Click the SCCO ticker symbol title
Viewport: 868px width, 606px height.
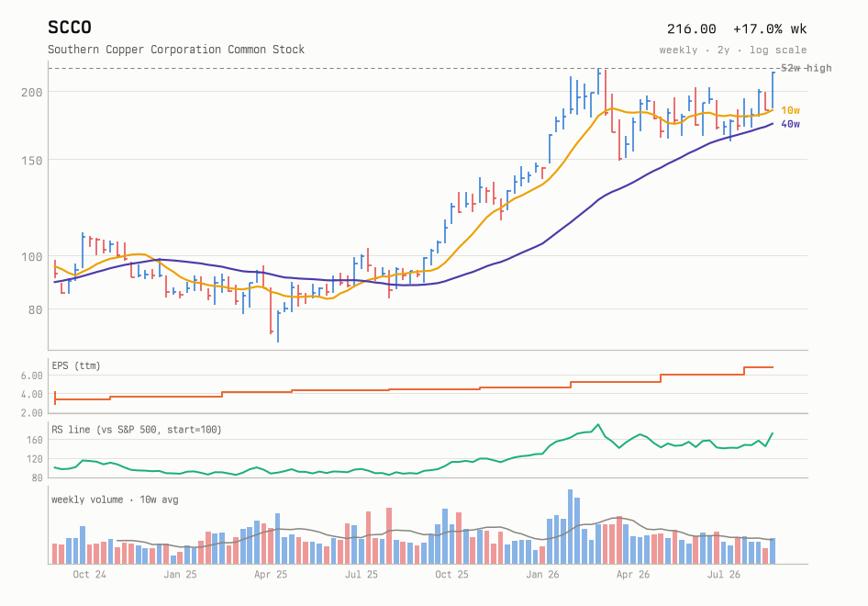point(69,28)
